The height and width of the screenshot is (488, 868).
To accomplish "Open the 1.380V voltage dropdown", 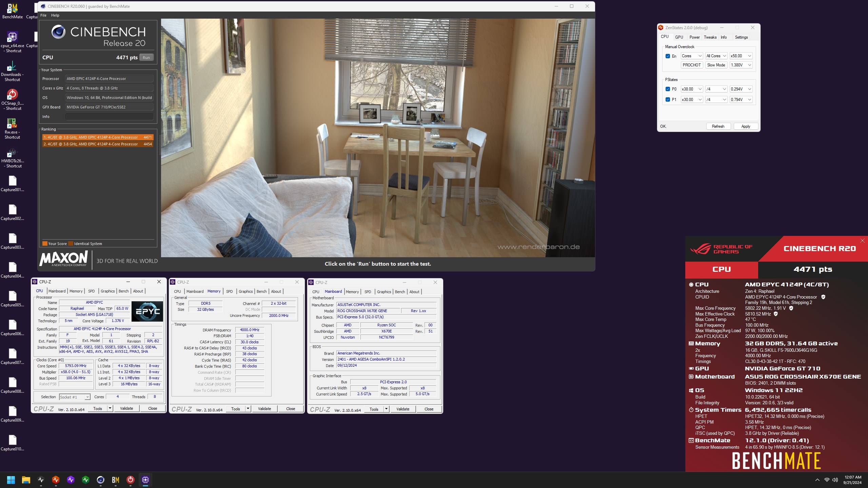I will 741,65.
